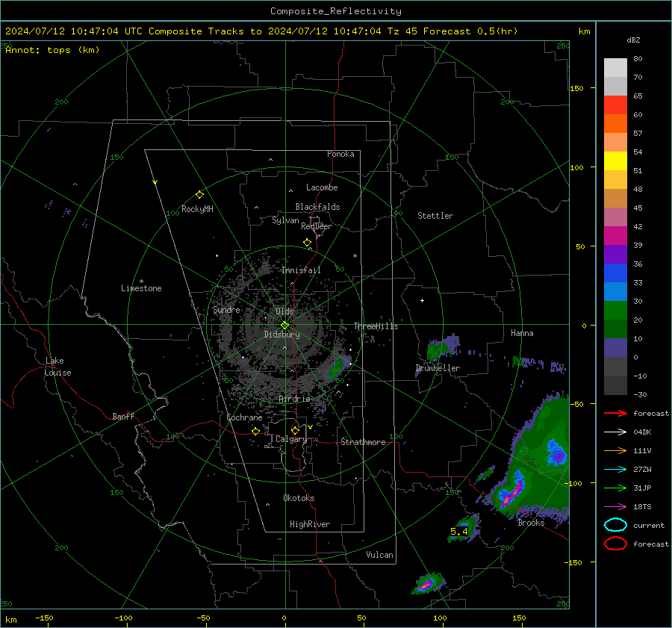Click the Lake Louise label
Screen dimensions: 672x628
coord(57,367)
